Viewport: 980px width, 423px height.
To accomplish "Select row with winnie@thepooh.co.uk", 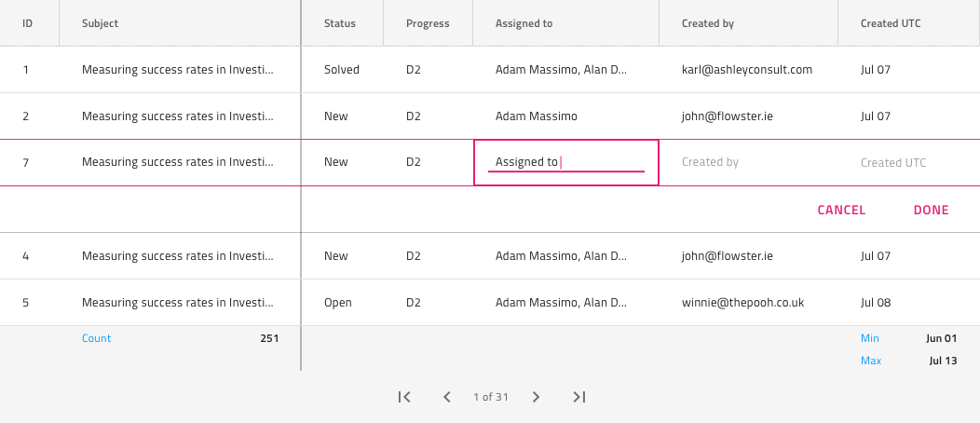I will tap(742, 303).
